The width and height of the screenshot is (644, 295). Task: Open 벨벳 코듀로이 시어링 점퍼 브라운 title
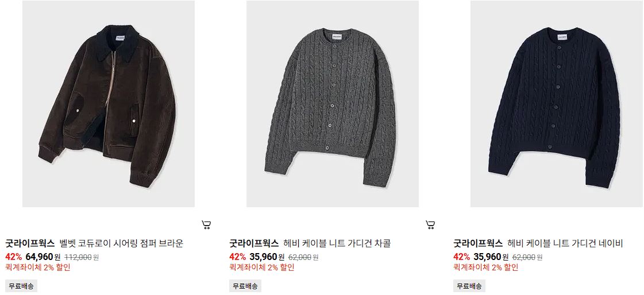point(121,243)
